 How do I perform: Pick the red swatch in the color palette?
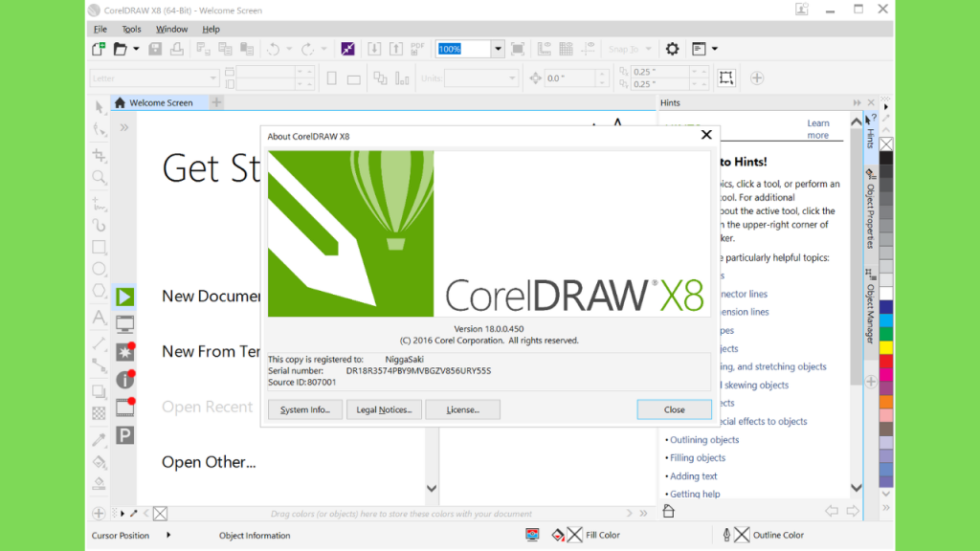pos(886,361)
